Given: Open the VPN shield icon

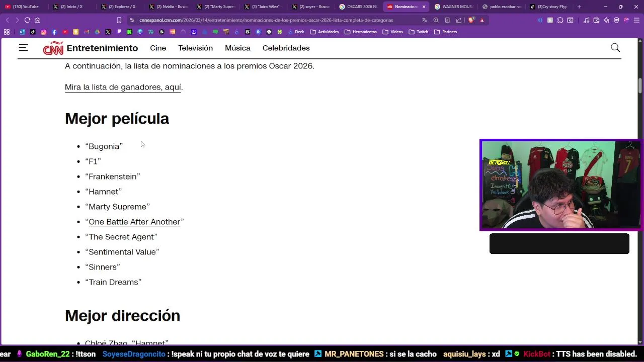Looking at the screenshot, I should tap(616, 20).
